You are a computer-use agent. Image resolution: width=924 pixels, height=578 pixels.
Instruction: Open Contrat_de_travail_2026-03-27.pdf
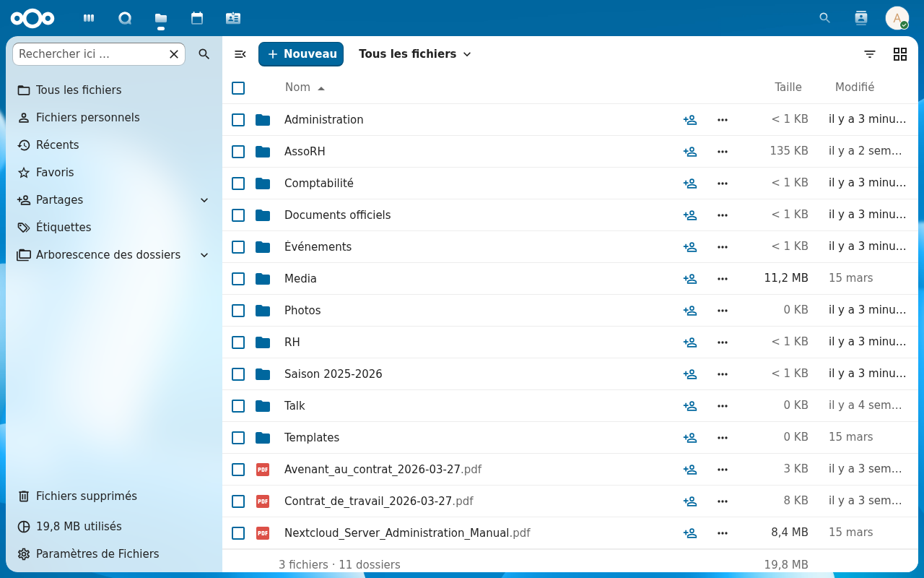[x=379, y=501]
